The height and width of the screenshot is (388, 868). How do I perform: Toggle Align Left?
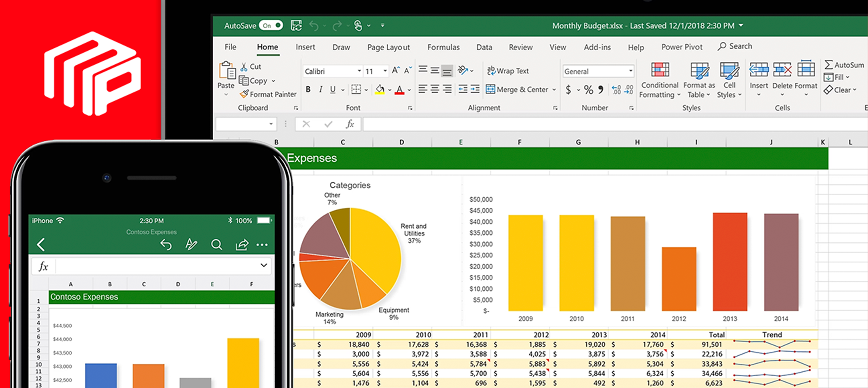[x=423, y=89]
